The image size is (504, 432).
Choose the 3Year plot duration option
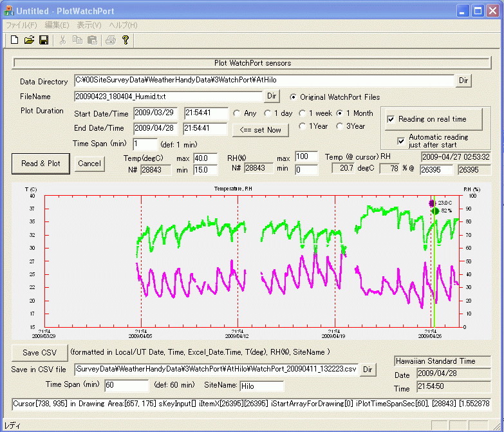click(340, 126)
